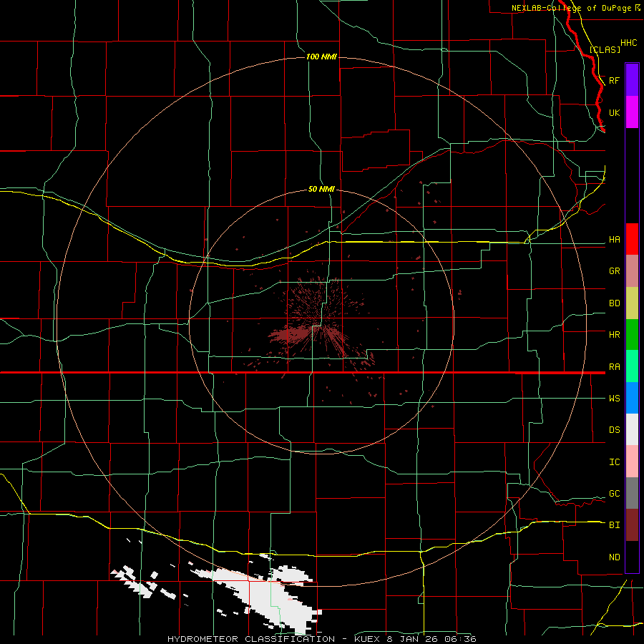This screenshot has width=644, height=644.
Task: Pick the HR green legend swatch
Action: (632, 334)
